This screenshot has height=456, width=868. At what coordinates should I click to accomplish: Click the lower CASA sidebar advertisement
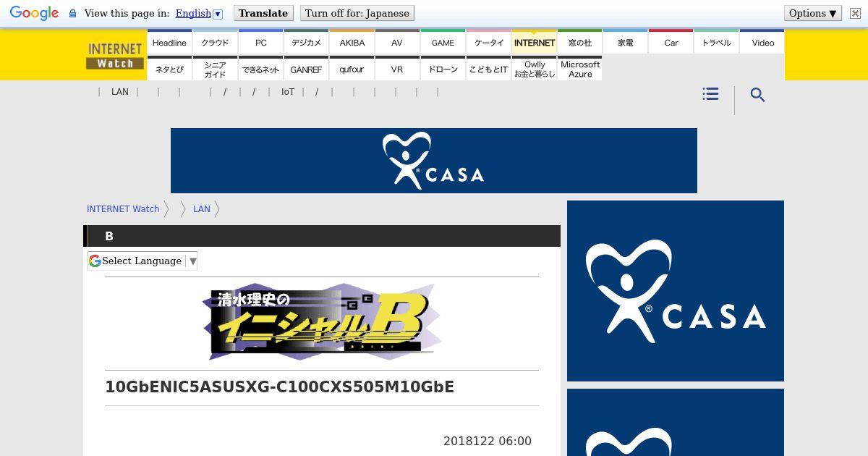pos(676,423)
